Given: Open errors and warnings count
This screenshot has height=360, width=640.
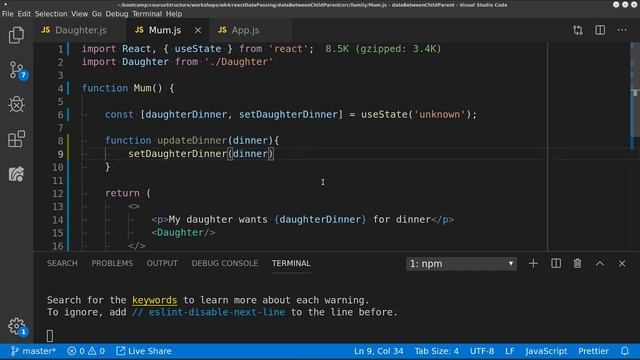Looking at the screenshot, I should [86, 351].
